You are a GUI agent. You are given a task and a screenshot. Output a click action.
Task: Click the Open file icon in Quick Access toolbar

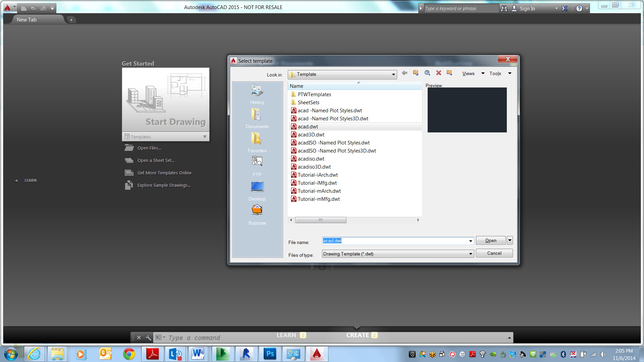(34, 8)
